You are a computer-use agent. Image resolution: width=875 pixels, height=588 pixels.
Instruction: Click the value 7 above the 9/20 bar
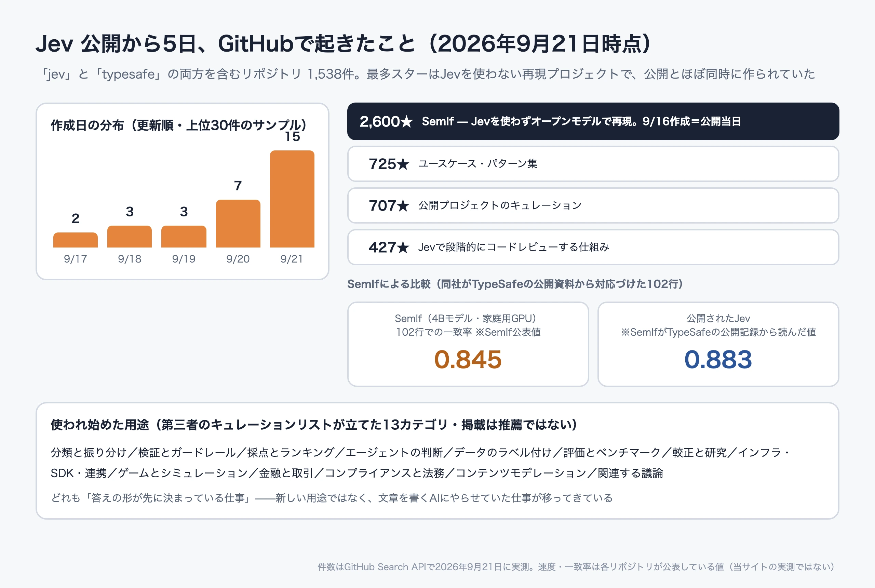238,186
